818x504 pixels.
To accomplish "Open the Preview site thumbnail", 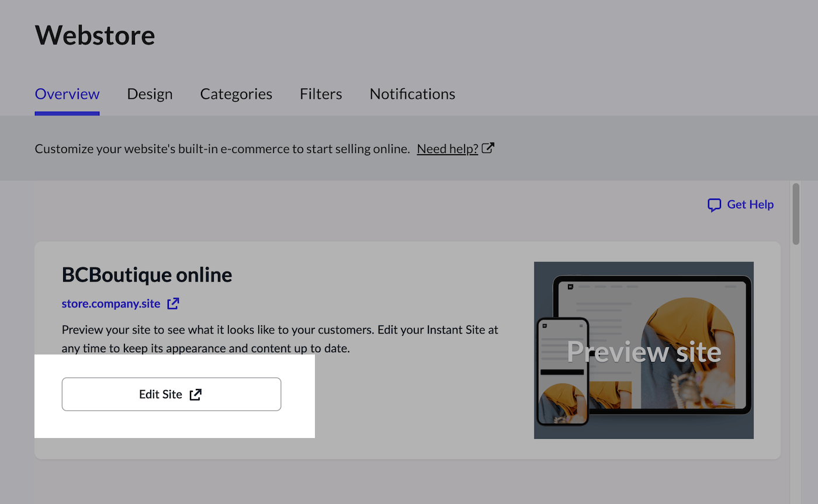I will coord(644,350).
